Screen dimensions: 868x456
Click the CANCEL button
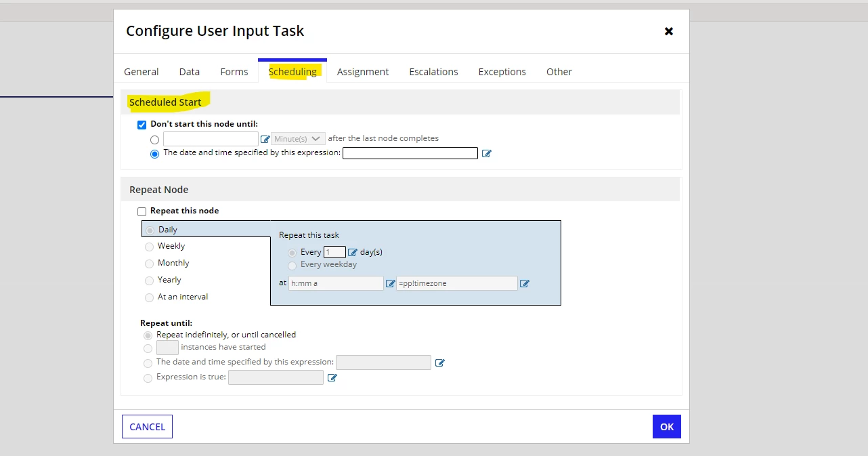click(x=147, y=427)
